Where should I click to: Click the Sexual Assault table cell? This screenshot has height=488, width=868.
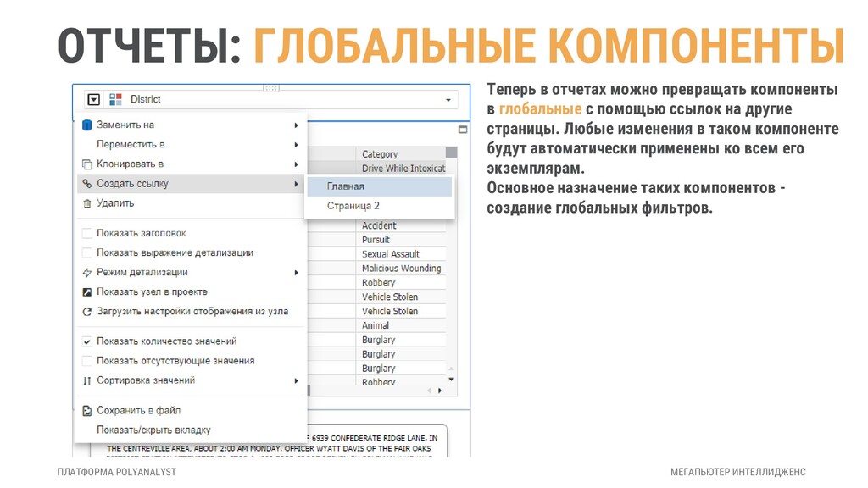[x=401, y=254]
